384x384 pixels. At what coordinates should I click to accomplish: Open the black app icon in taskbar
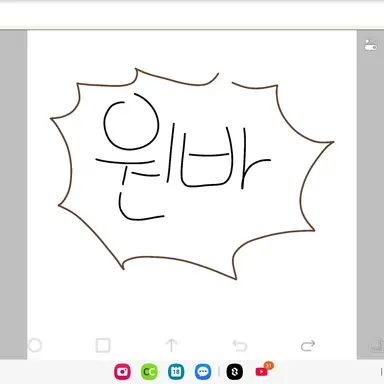click(235, 372)
